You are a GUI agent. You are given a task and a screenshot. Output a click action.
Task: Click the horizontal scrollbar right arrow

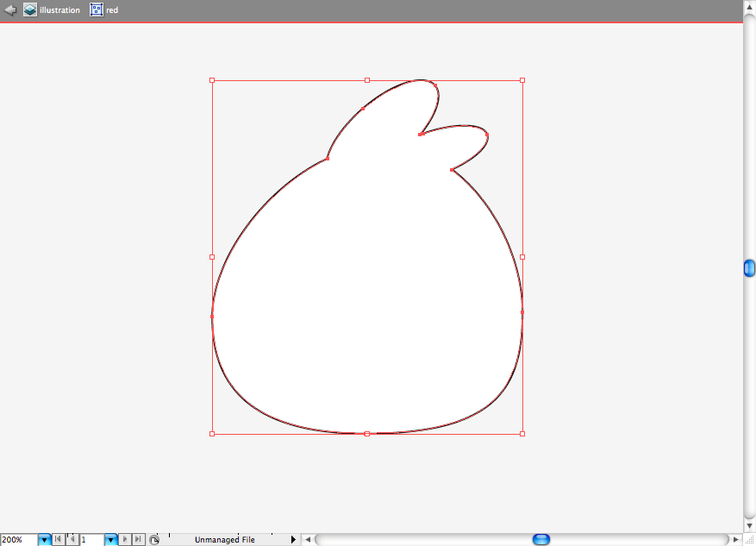coord(736,539)
